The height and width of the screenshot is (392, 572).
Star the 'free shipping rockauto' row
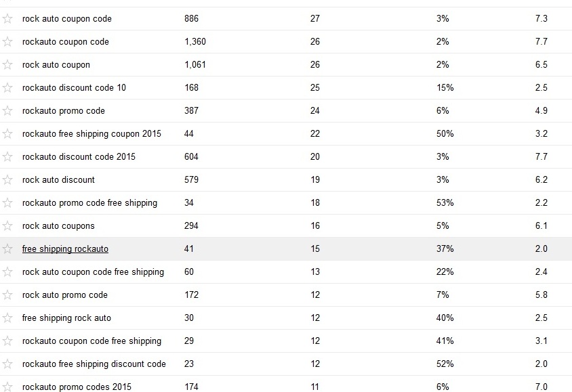tap(7, 249)
